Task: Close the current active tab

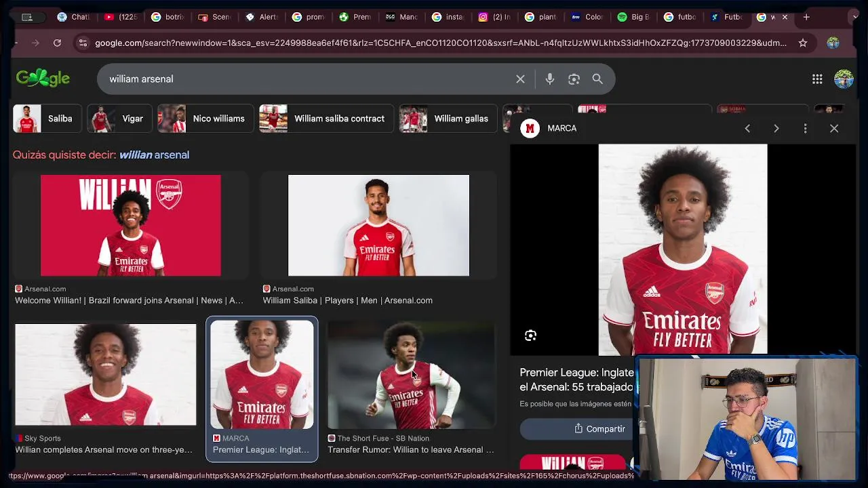Action: tap(785, 17)
